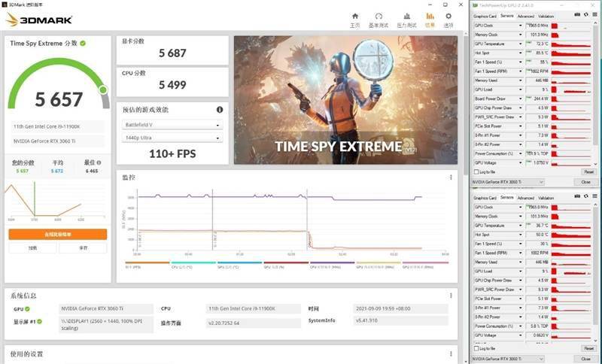602x364 pixels.
Task: Click the dark red GPU load legend bar
Action: tap(286, 262)
